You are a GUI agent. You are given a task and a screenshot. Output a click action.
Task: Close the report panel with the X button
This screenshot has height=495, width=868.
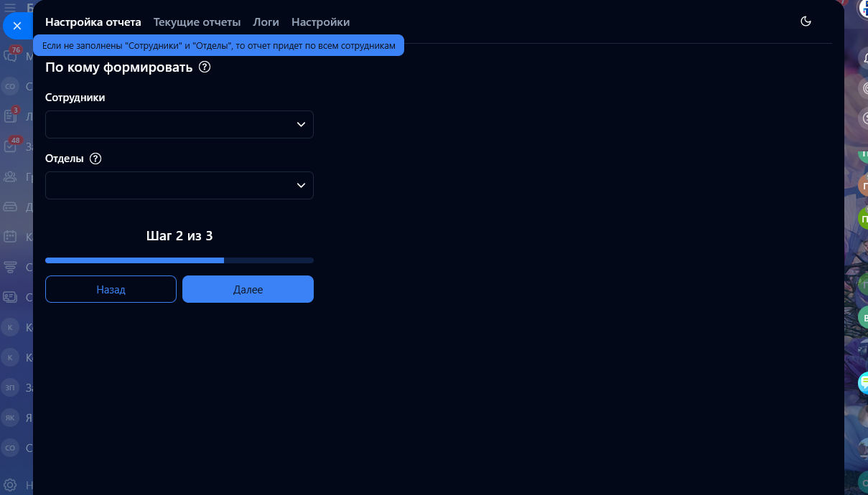pyautogui.click(x=17, y=26)
